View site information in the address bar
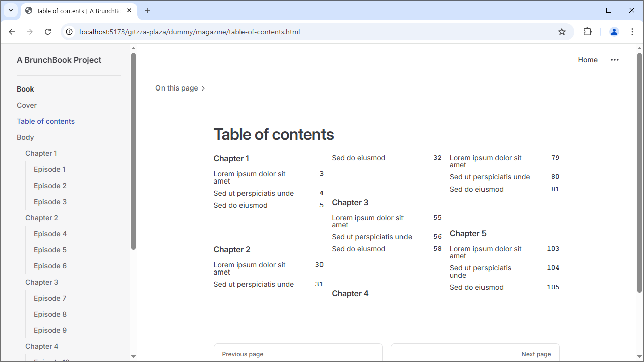The width and height of the screenshot is (644, 362). (x=70, y=32)
